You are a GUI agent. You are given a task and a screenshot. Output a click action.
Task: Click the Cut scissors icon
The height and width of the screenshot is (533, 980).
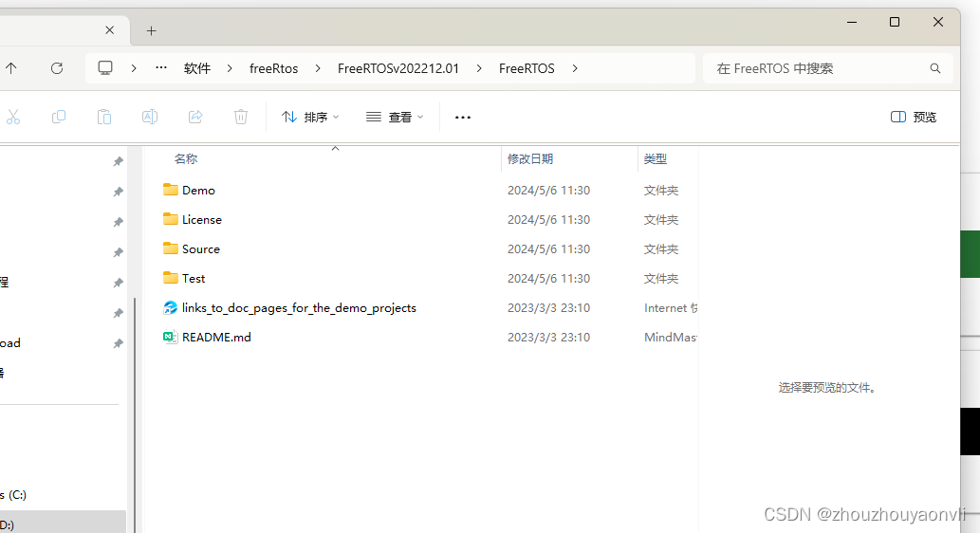point(13,117)
